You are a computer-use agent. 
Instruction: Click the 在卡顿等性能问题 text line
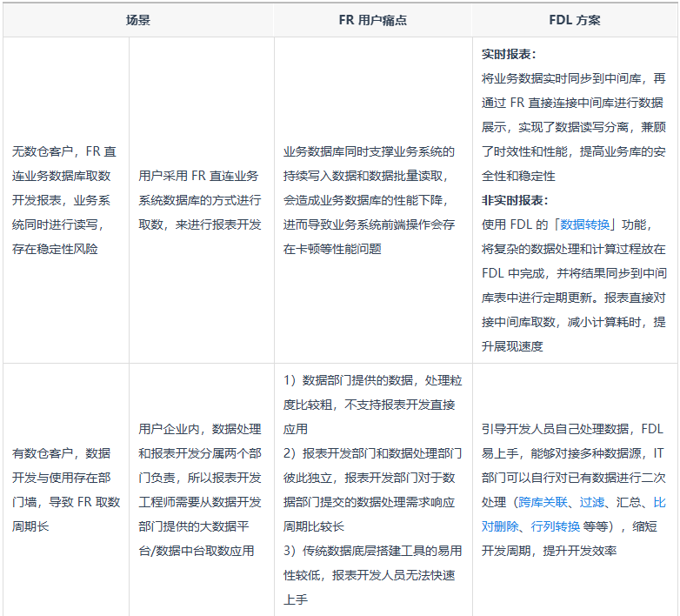(x=332, y=249)
